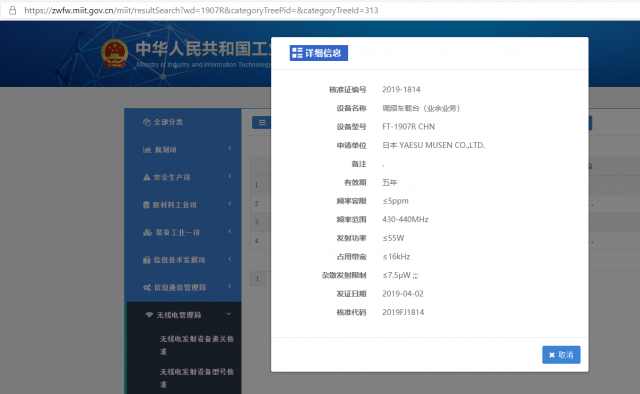Click the 信息通信管理局 share icon
The image size is (640, 394).
[147, 288]
